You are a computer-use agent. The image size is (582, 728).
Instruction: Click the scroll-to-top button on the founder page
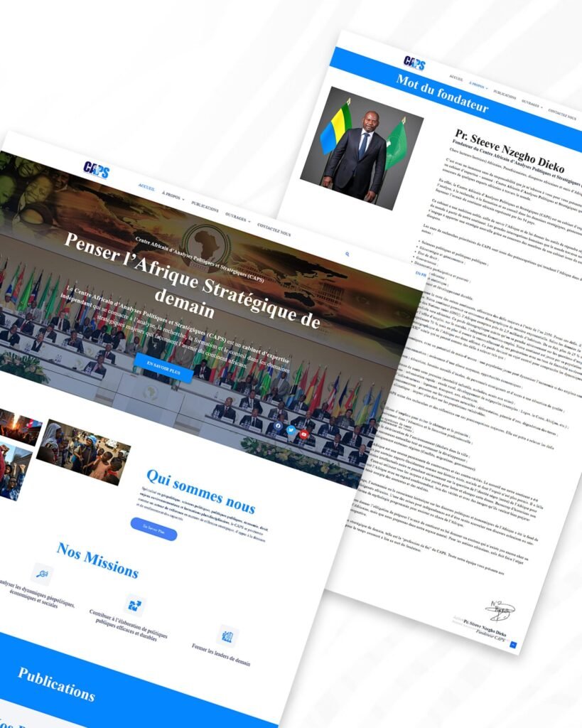(513, 644)
